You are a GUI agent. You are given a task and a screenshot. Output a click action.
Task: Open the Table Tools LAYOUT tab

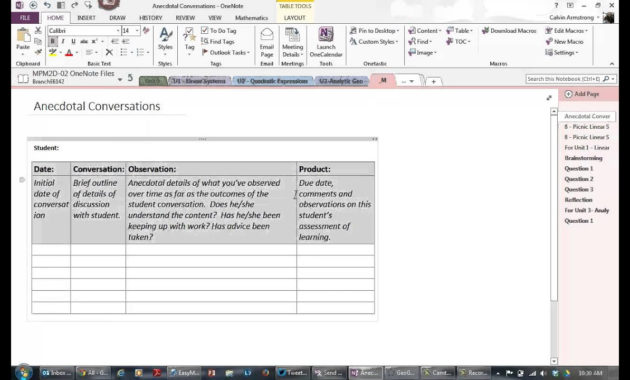click(295, 18)
